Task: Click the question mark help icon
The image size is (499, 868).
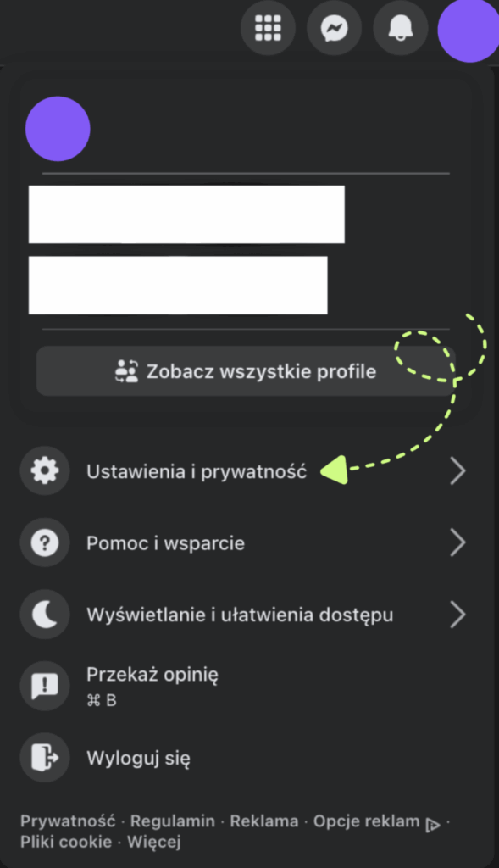Action: click(x=45, y=542)
